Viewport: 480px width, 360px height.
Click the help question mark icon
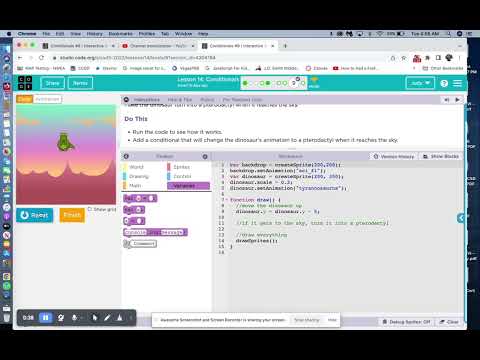tap(444, 83)
